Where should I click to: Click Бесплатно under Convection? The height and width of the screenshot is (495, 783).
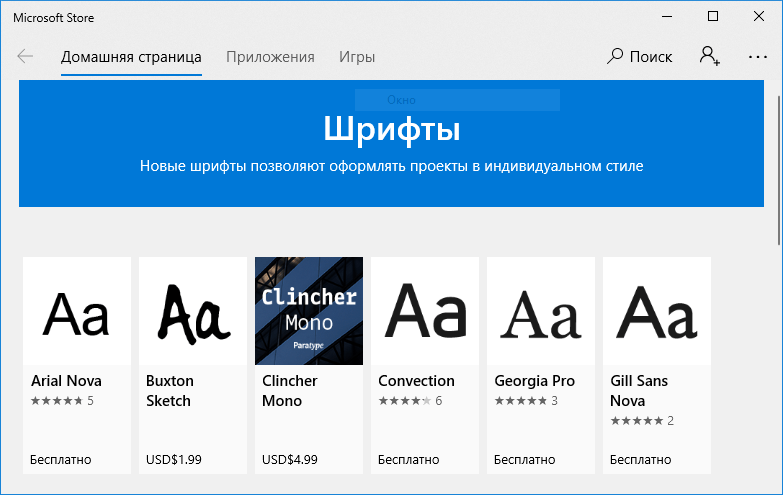click(x=408, y=460)
